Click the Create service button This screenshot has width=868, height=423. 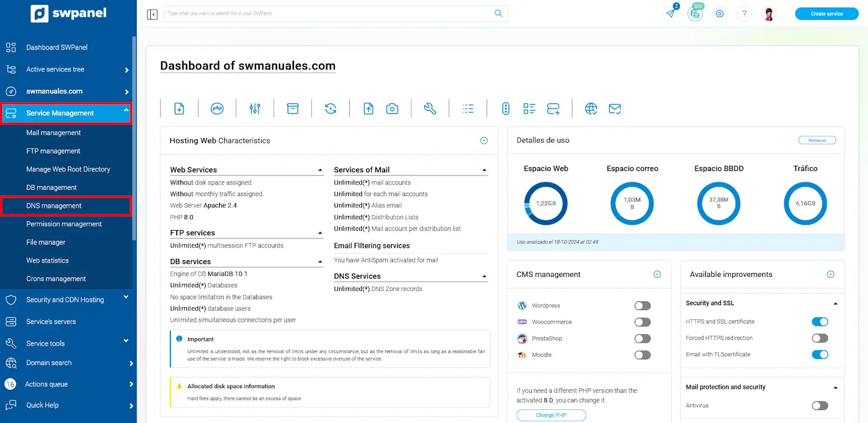826,14
